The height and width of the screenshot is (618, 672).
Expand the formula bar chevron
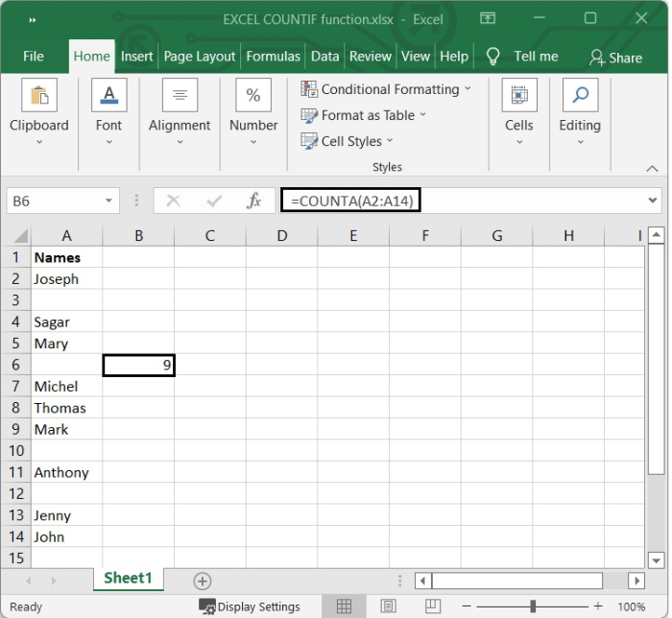pyautogui.click(x=652, y=200)
